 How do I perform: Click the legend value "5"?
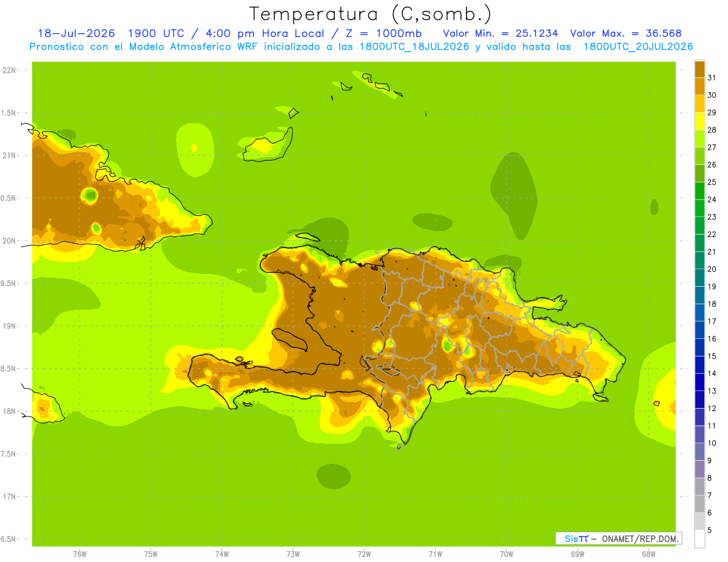coord(710,530)
